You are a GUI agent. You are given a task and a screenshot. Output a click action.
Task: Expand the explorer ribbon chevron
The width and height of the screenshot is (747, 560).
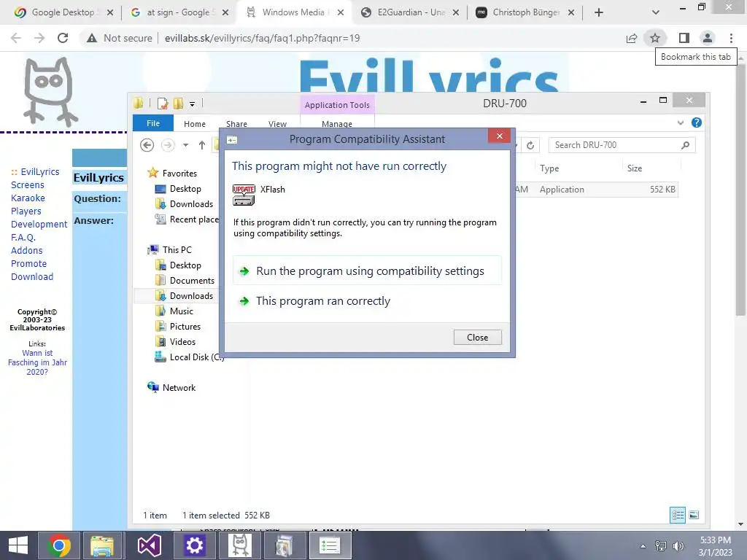pyautogui.click(x=681, y=122)
